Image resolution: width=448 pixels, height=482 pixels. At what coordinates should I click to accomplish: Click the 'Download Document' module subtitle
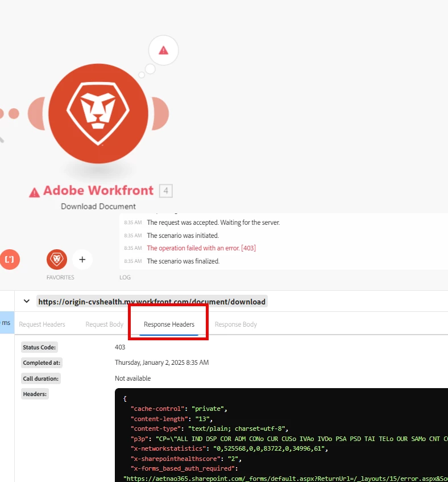[98, 206]
